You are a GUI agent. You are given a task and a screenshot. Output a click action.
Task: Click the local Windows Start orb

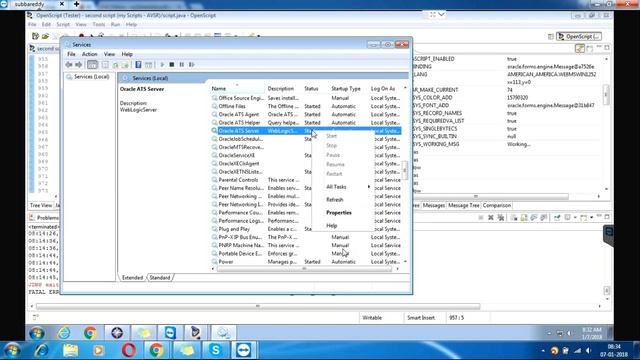(x=12, y=350)
